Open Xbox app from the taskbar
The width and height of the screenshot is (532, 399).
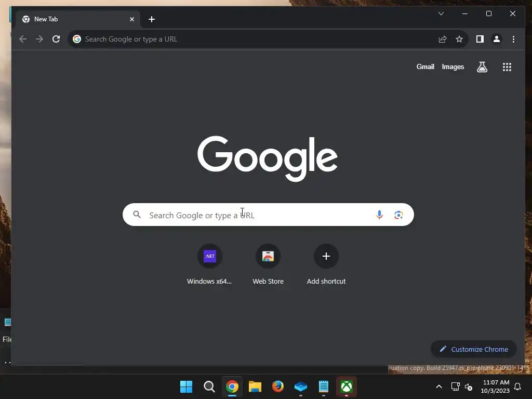coord(347,387)
